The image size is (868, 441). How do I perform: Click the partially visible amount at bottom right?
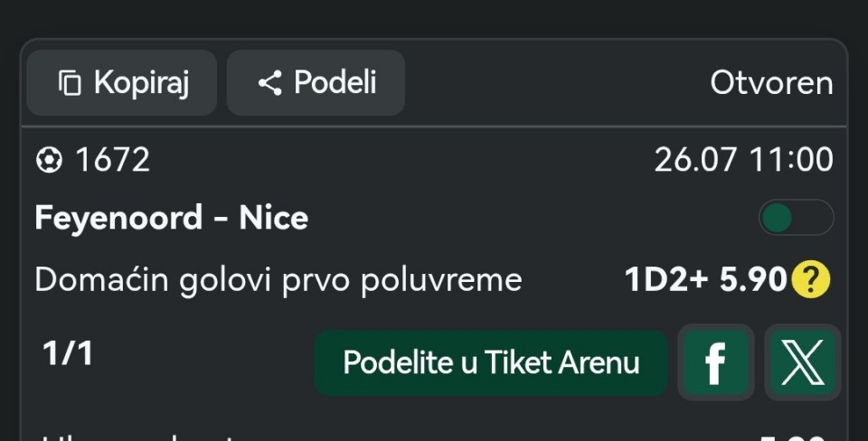[x=793, y=437]
